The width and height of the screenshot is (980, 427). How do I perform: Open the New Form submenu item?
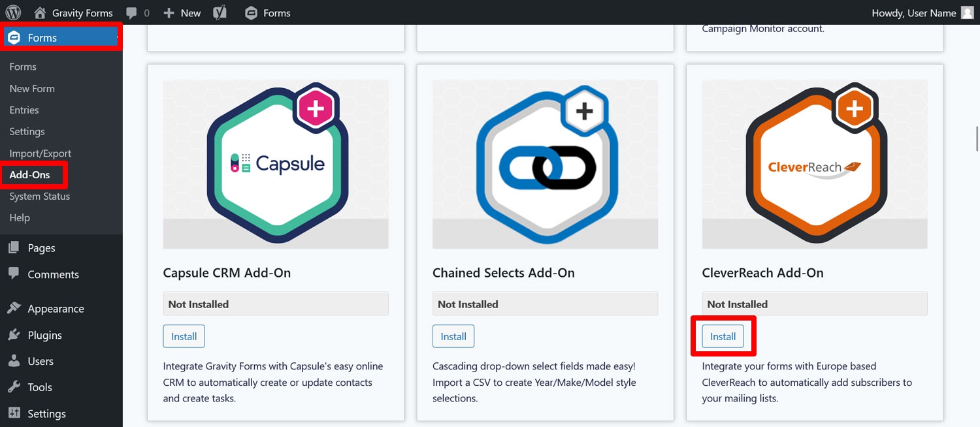tap(32, 88)
